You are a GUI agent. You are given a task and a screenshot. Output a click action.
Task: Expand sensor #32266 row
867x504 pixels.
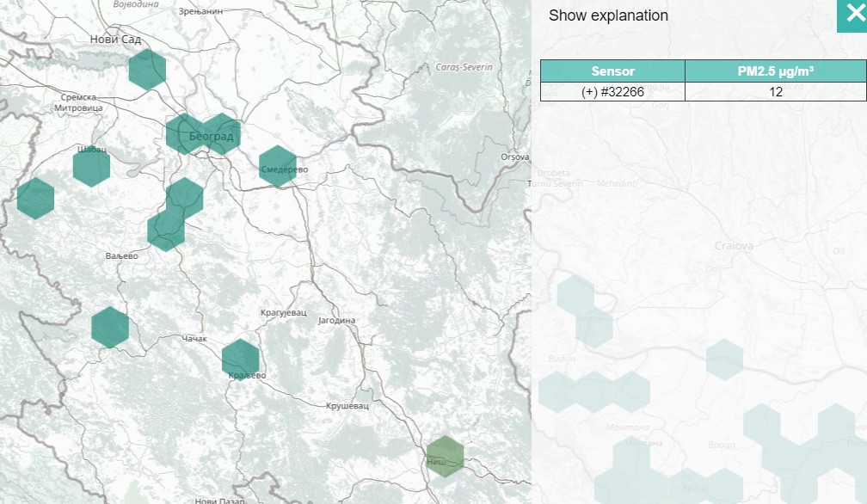coord(612,92)
